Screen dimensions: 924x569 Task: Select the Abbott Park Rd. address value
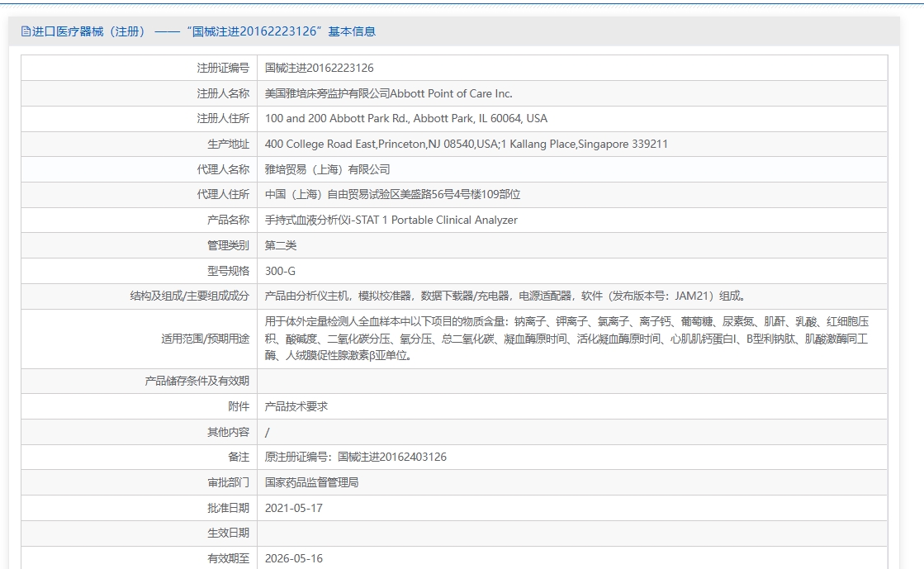pyautogui.click(x=406, y=119)
